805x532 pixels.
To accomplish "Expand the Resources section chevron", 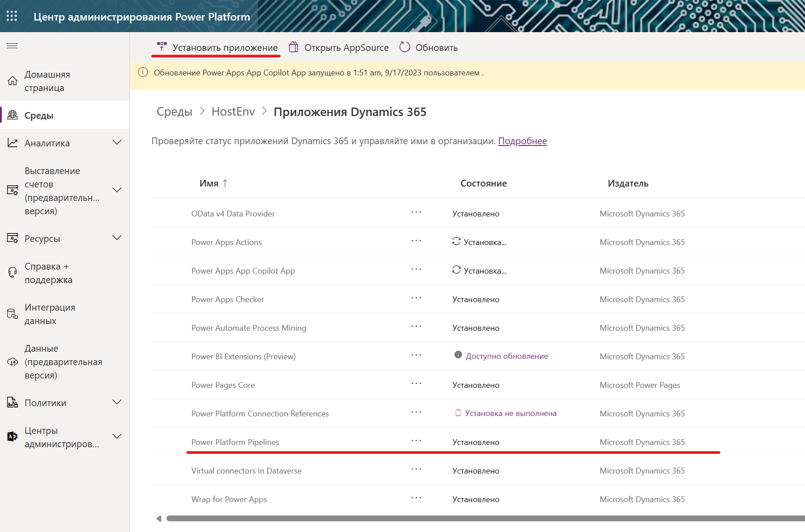I will tap(117, 238).
